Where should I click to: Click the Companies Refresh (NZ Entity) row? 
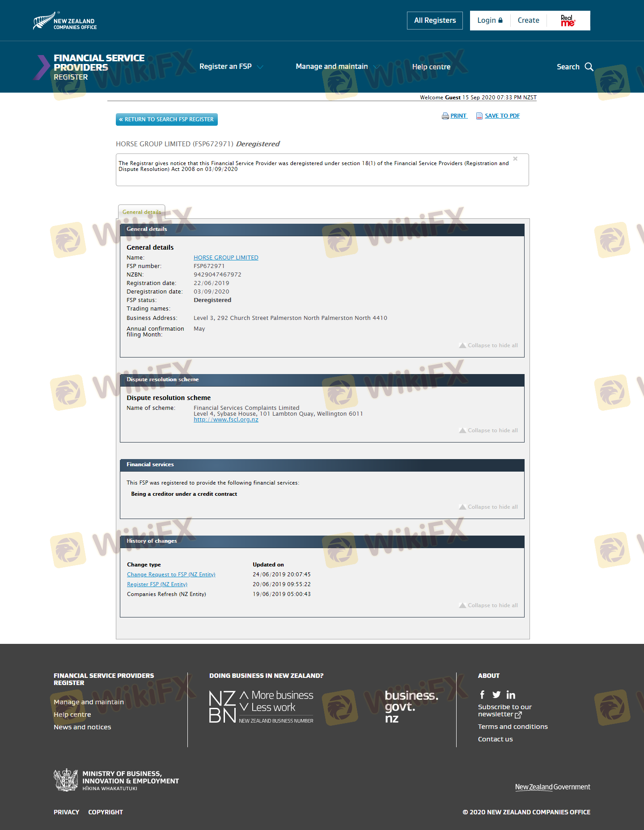tap(219, 594)
